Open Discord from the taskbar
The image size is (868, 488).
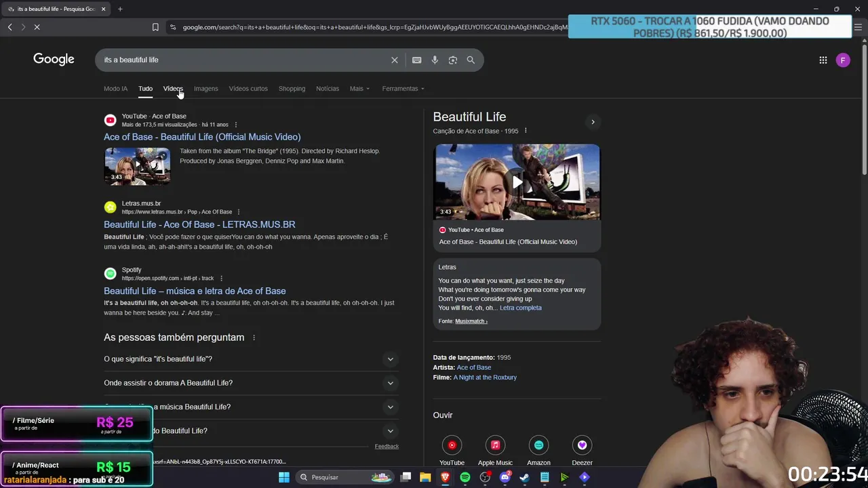point(505,477)
